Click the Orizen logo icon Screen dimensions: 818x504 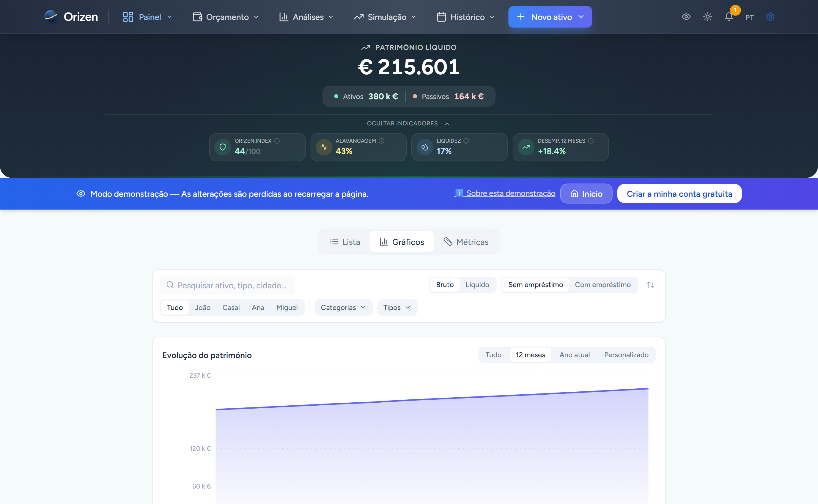point(51,17)
